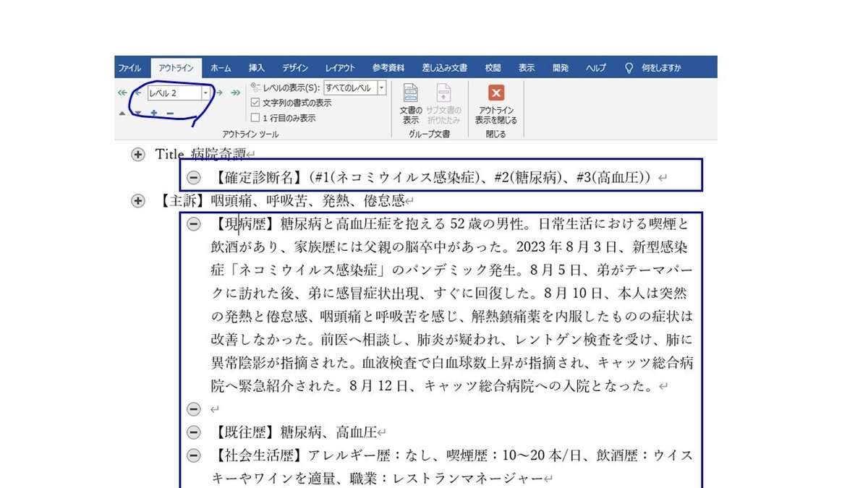Click the Title 病院奇譚 heading text
Screen dimensions: 868x488
pos(200,154)
